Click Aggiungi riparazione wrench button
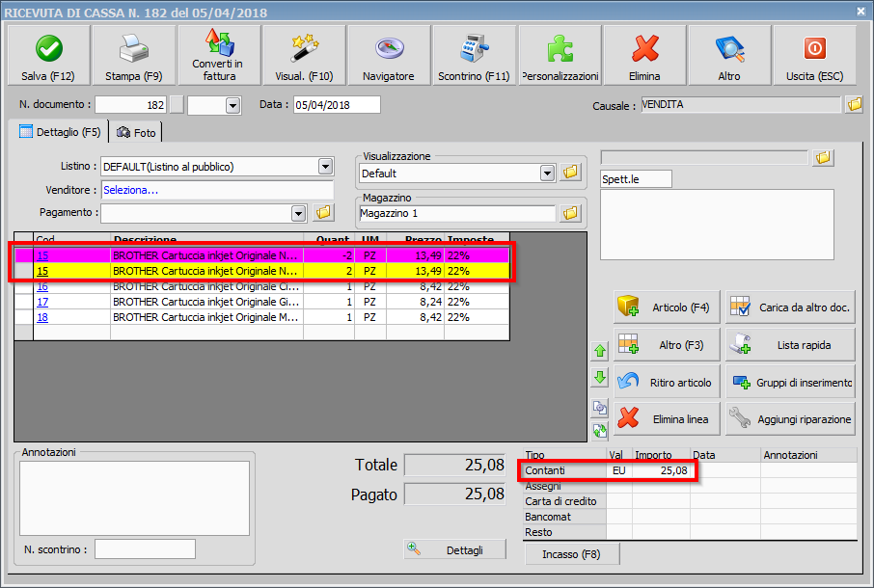Image resolution: width=874 pixels, height=588 pixels. [x=790, y=418]
